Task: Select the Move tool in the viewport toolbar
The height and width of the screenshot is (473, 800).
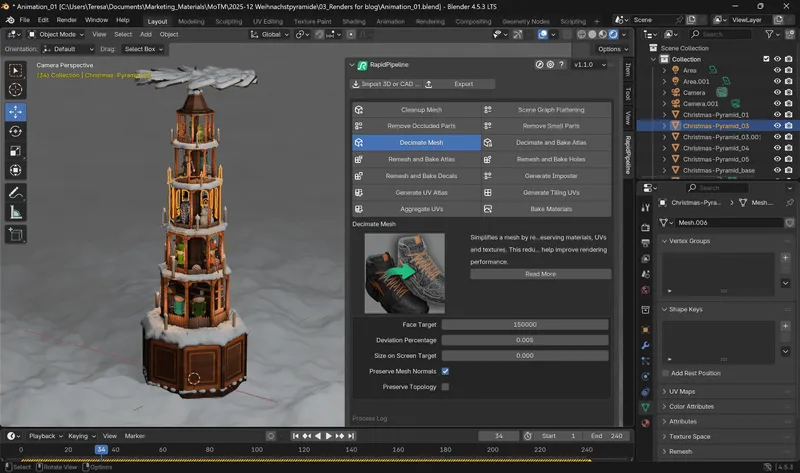Action: tap(16, 111)
